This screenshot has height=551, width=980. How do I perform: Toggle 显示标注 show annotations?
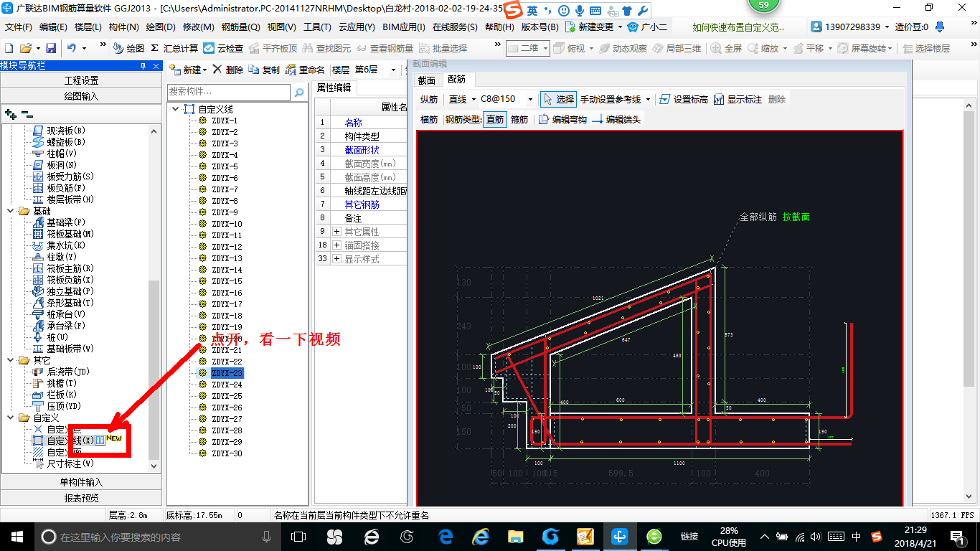tap(738, 100)
